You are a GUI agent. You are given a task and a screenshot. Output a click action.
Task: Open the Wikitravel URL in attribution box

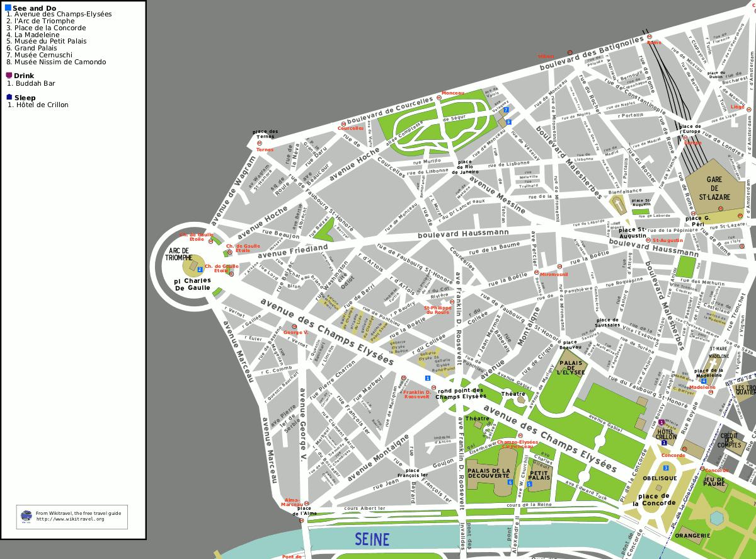pos(70,519)
